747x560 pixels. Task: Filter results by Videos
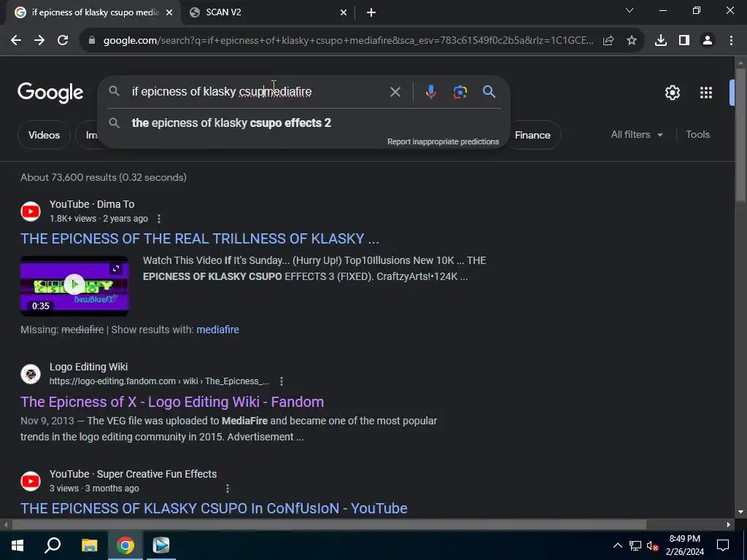(44, 135)
